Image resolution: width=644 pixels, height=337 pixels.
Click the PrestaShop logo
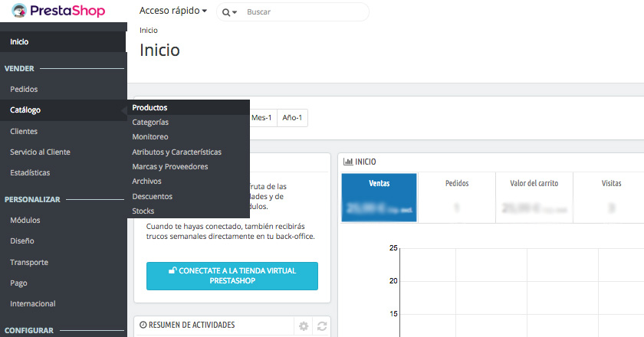58,11
